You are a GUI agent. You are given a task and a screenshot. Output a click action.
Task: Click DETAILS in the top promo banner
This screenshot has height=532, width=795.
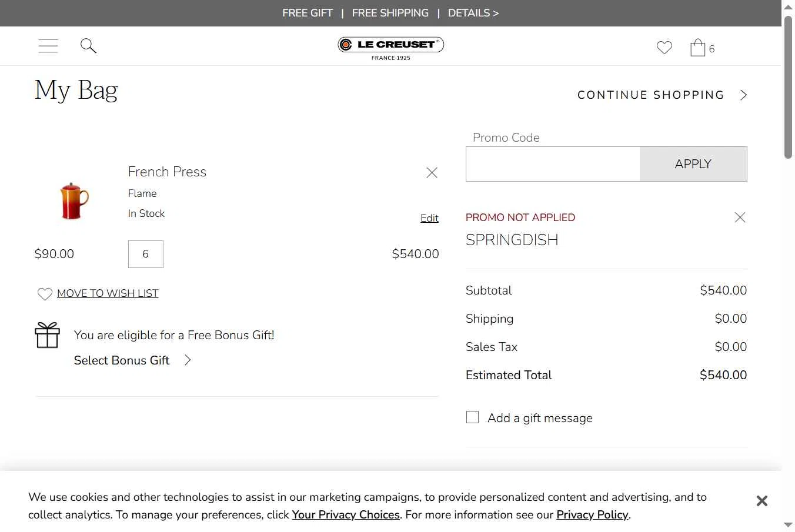473,13
